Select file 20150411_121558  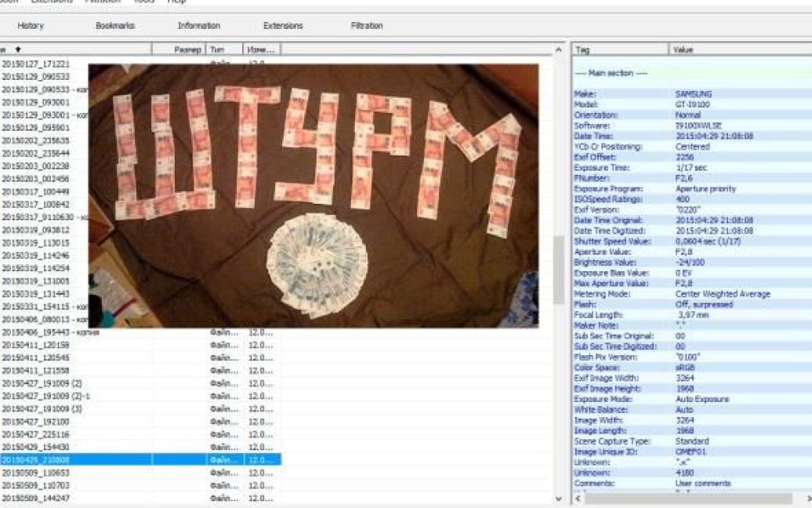[x=35, y=370]
